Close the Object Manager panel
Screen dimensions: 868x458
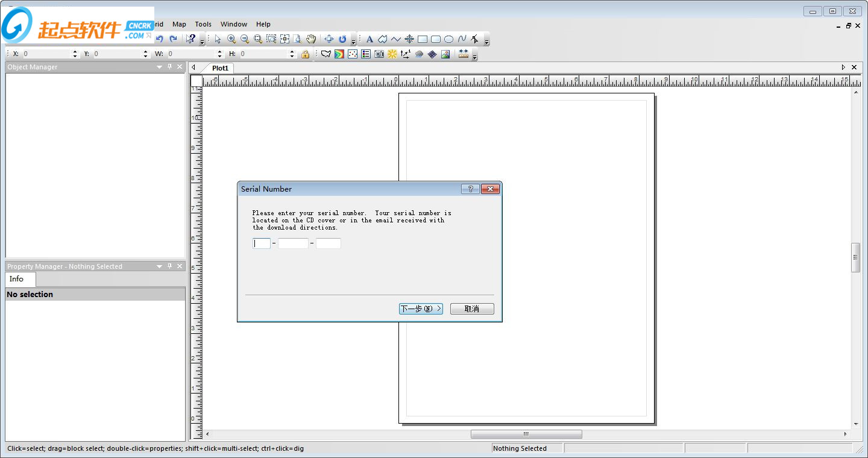[180, 67]
